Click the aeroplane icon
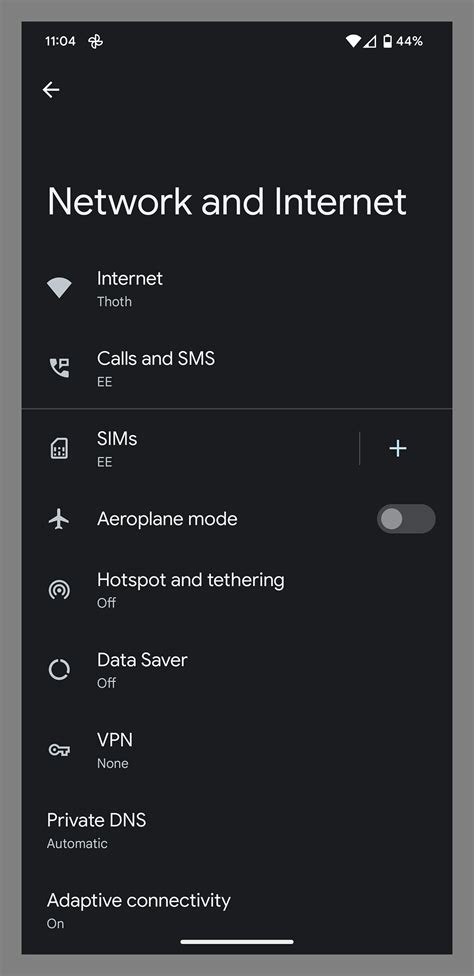 point(59,518)
